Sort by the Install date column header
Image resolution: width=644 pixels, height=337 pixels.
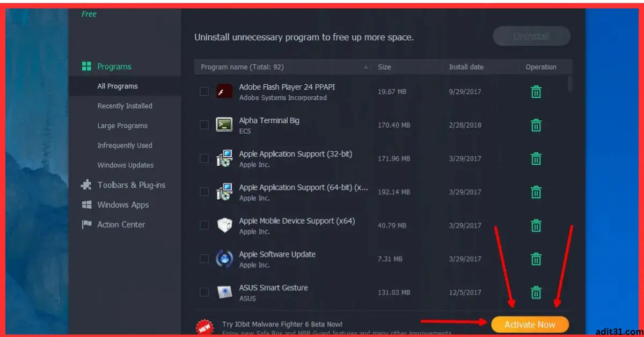click(x=466, y=67)
